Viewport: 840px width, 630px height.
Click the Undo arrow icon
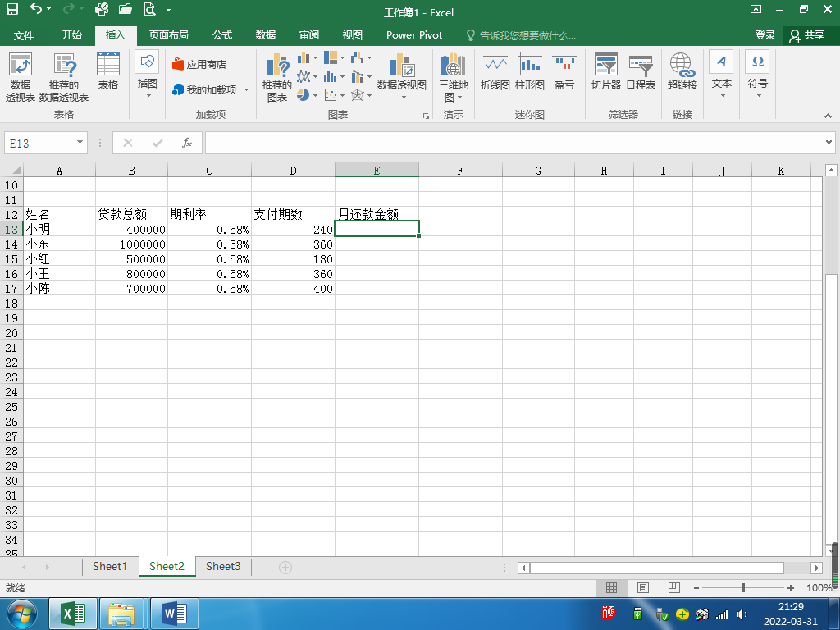[36, 8]
